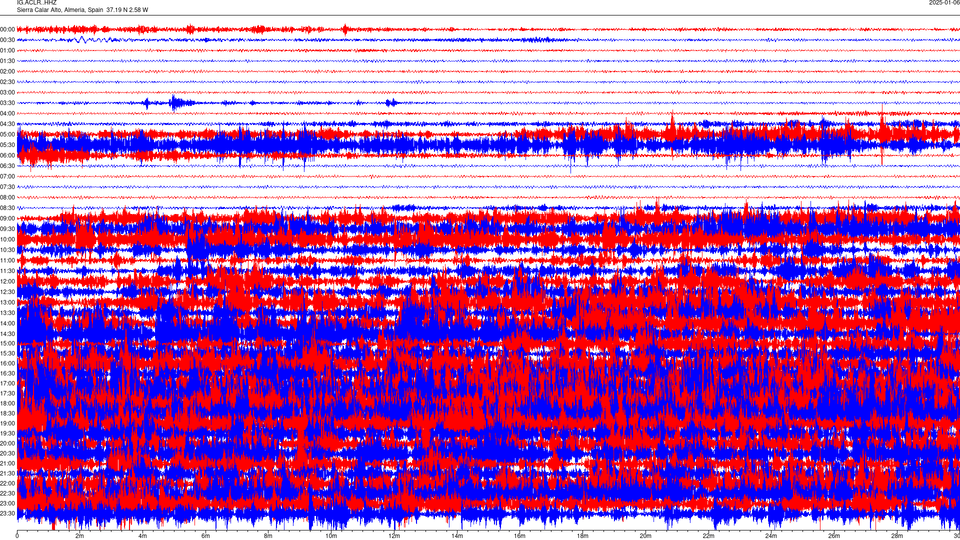This screenshot has height=540, width=960.
Task: Click the 24m tick on the minute axis
Action: click(771, 536)
